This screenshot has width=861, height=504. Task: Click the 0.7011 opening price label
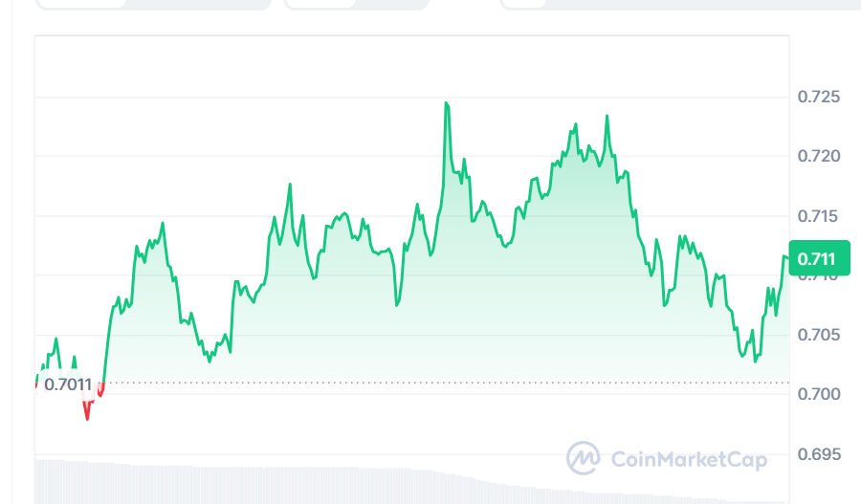tap(67, 385)
